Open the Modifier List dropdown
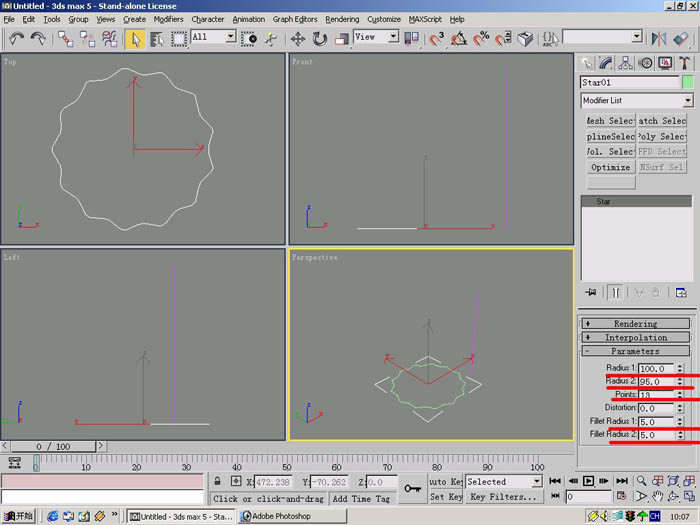700x525 pixels. coord(688,100)
